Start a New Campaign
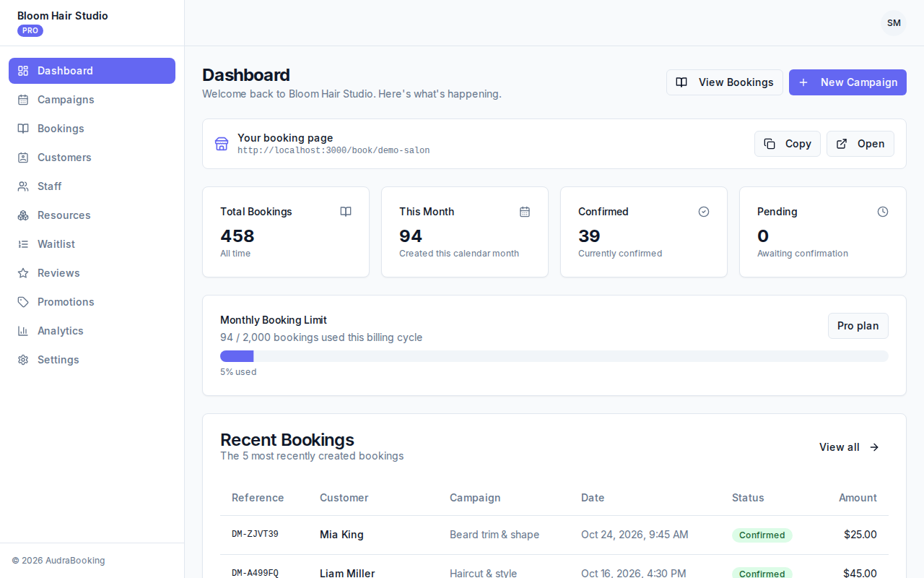Image resolution: width=924 pixels, height=578 pixels. (847, 82)
